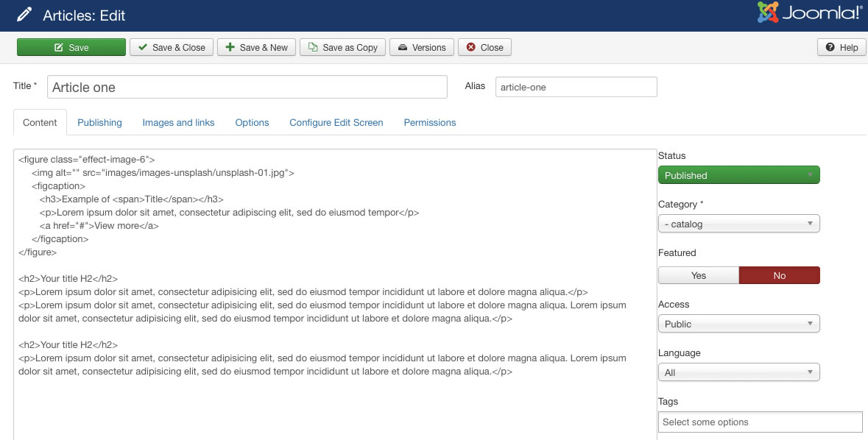Image resolution: width=868 pixels, height=440 pixels.
Task: Click the red Close icon button
Action: (470, 47)
